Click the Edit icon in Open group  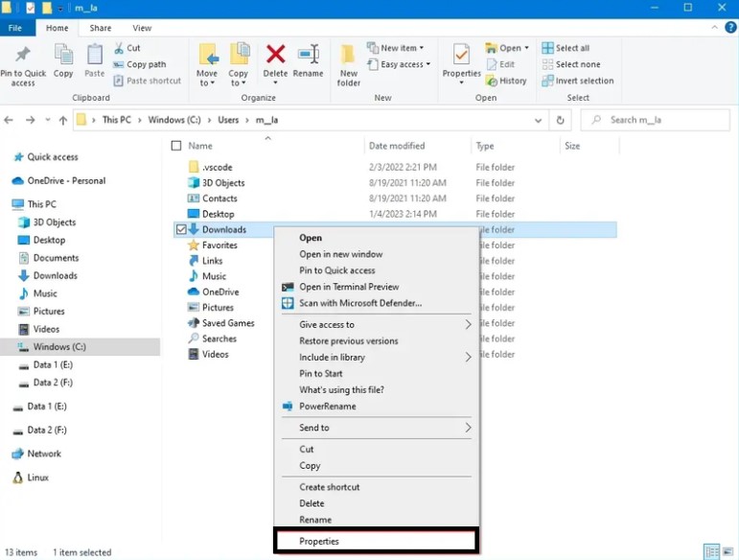492,64
